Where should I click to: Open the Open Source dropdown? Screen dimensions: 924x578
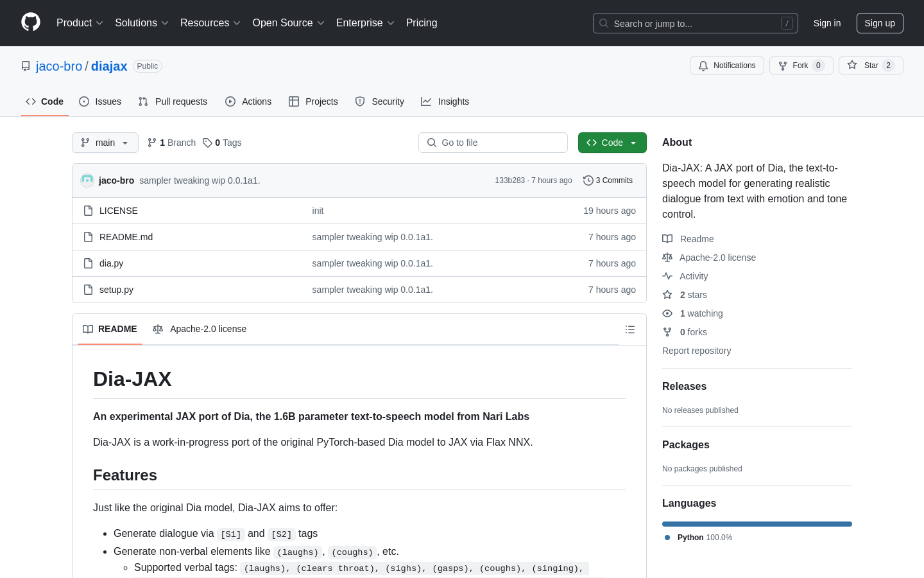click(x=289, y=23)
